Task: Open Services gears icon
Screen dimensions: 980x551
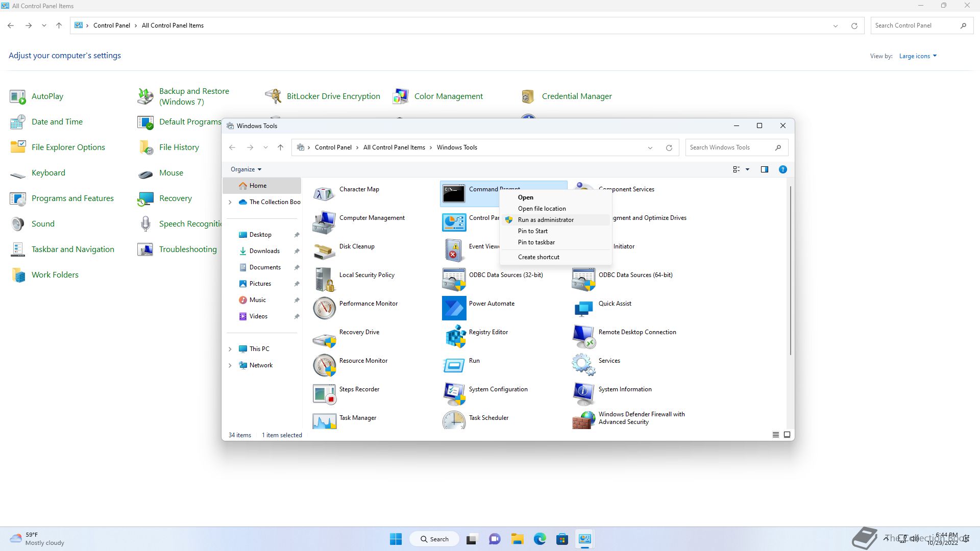Action: pyautogui.click(x=583, y=365)
